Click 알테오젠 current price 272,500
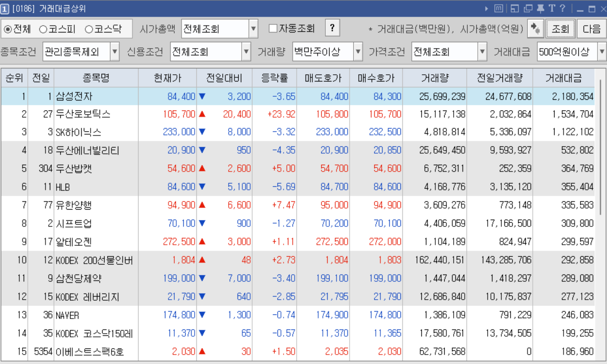The image size is (607, 364). pyautogui.click(x=179, y=242)
